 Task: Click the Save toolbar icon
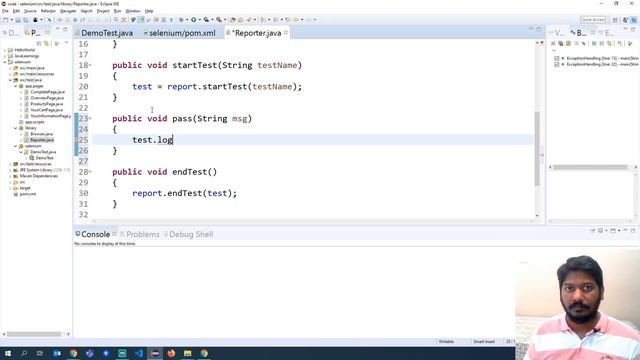click(x=18, y=20)
